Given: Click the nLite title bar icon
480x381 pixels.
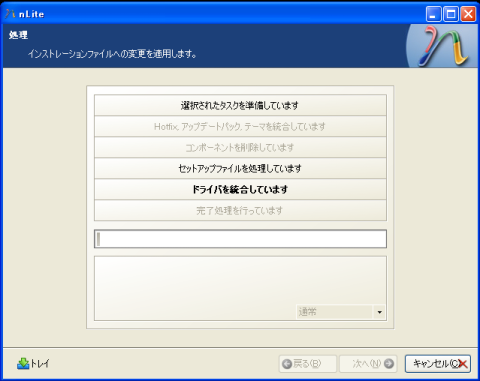Looking at the screenshot, I should tap(10, 14).
